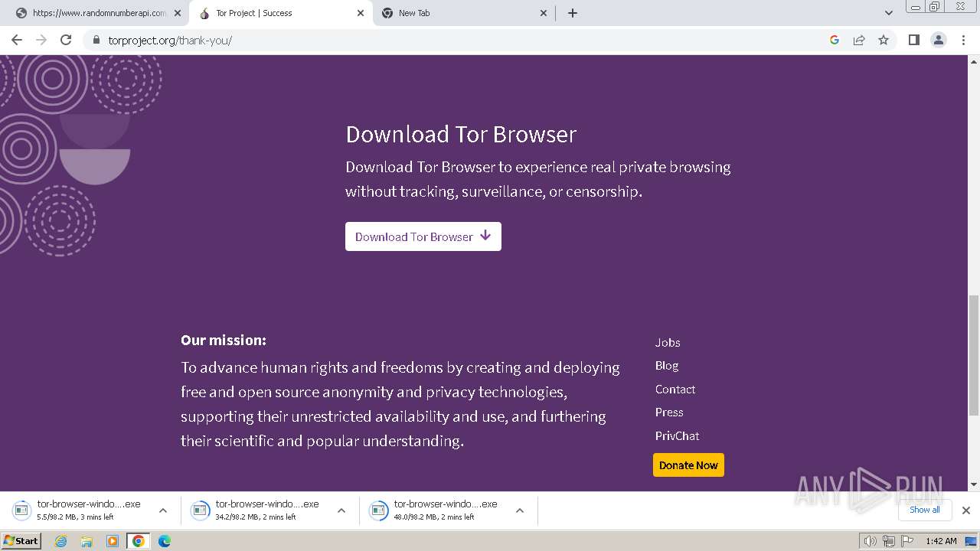The height and width of the screenshot is (551, 980).
Task: Reload the torproject.org page
Action: click(x=66, y=40)
